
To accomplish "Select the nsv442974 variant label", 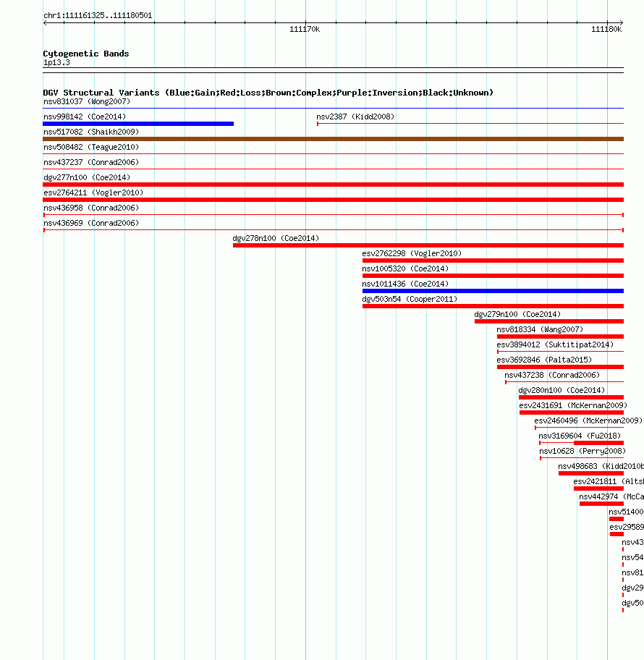I will [611, 496].
